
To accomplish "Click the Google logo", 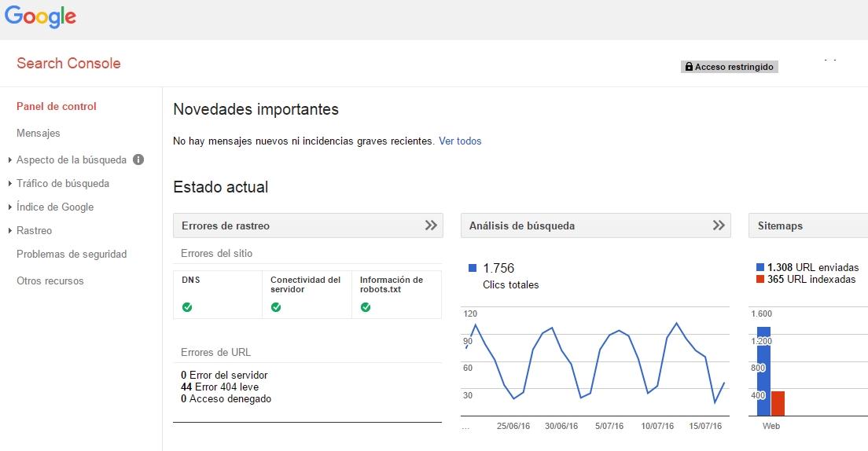I will 40,16.
